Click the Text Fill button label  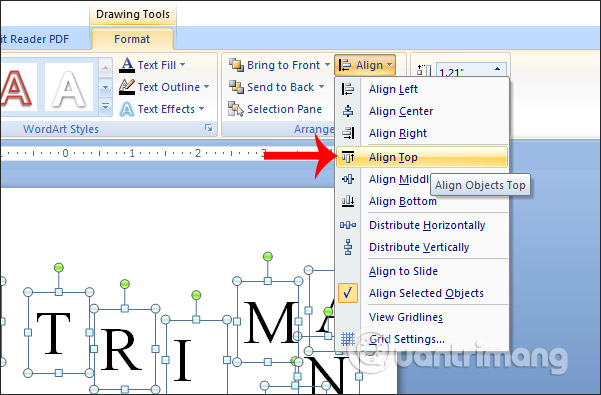(157, 65)
